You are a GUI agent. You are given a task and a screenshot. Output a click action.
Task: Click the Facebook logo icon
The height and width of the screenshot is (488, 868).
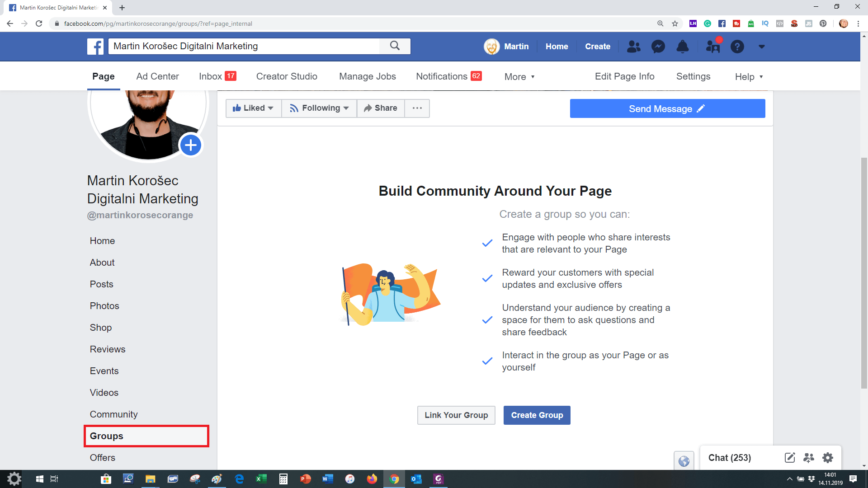[95, 46]
